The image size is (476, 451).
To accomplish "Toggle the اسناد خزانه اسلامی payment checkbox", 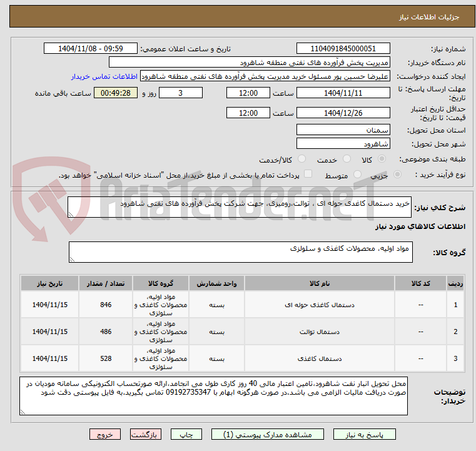I will tap(308, 174).
